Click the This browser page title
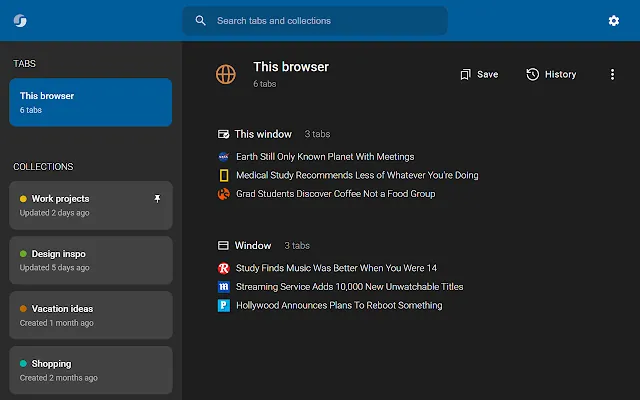The width and height of the screenshot is (640, 400). 291,67
